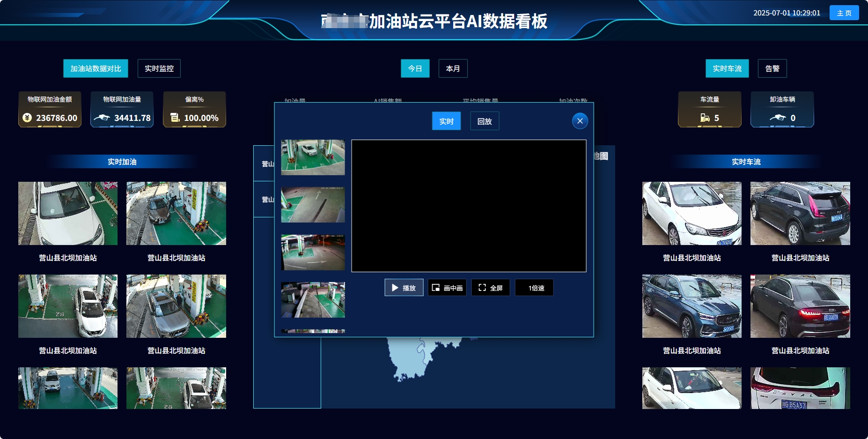This screenshot has height=439, width=868.
Task: Click the 236786.00 amount value
Action: point(57,118)
